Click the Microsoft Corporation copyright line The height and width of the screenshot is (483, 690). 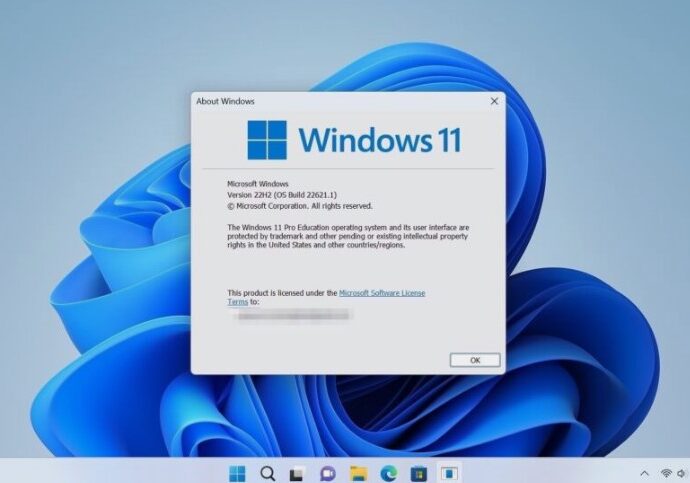(x=300, y=206)
